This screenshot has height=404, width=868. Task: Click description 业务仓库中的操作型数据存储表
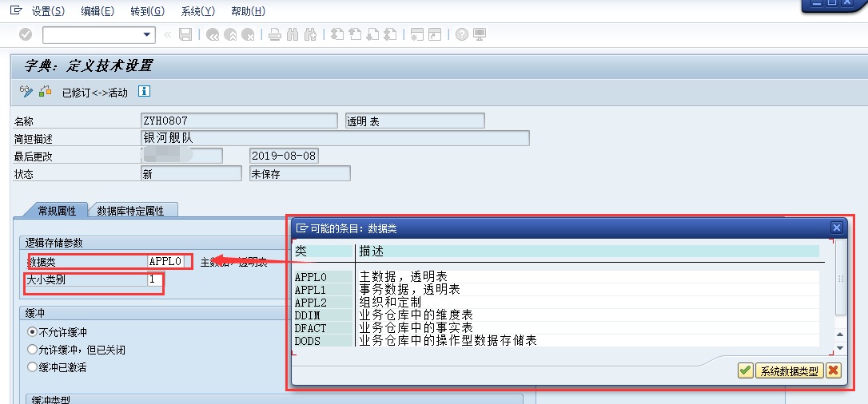[x=448, y=340]
